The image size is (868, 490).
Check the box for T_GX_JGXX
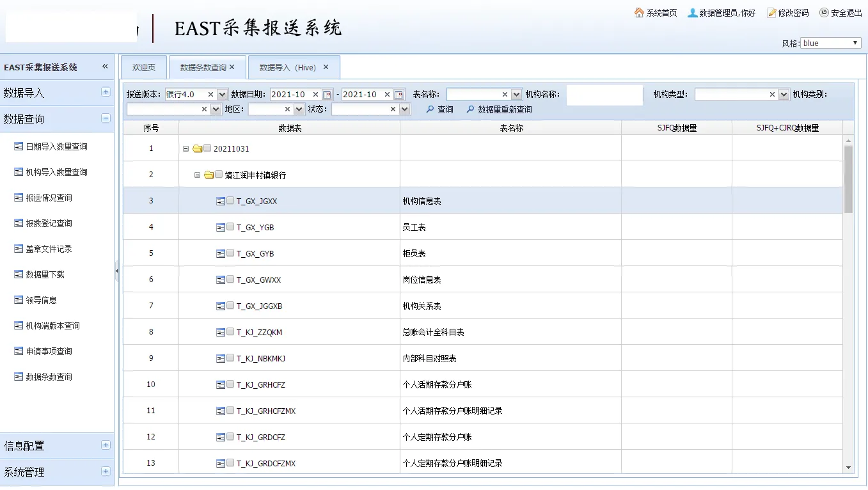pos(230,201)
